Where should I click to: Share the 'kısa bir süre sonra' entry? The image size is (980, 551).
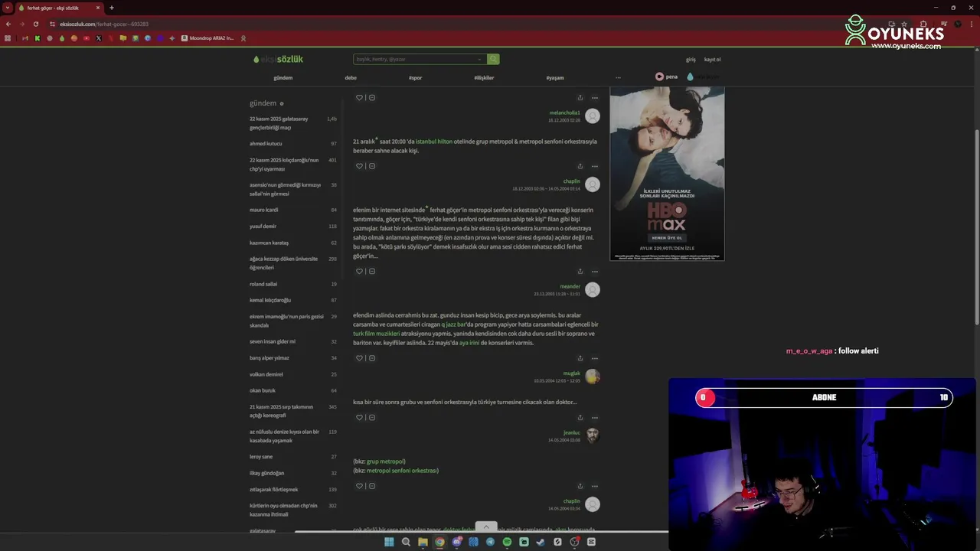point(580,418)
